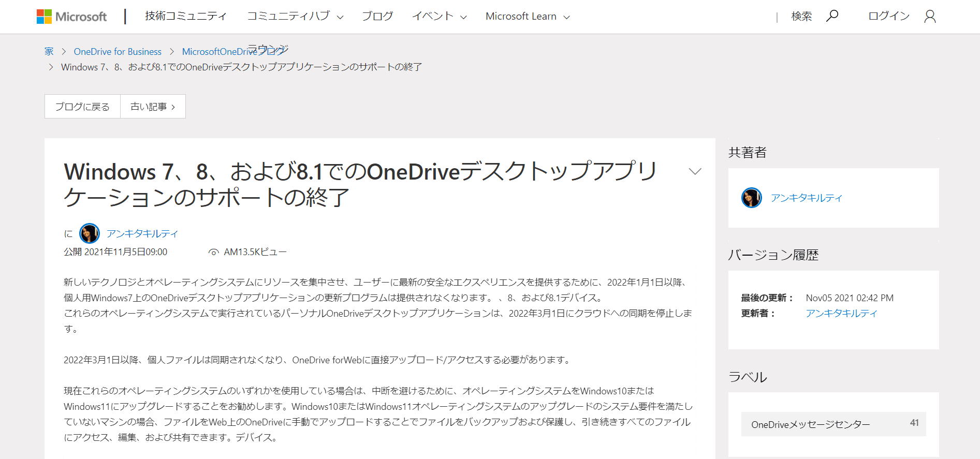Click co-author avatar in sidebar
Viewport: 980px width, 459px height.
click(751, 198)
